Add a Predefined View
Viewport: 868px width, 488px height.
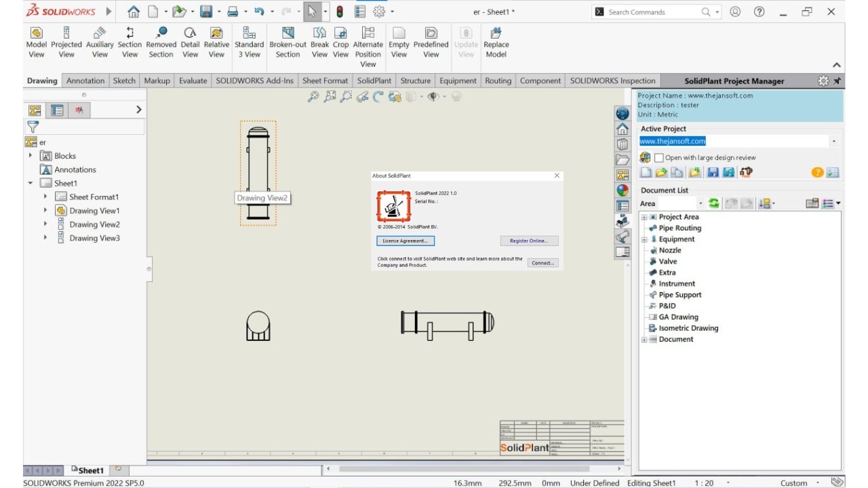point(431,42)
